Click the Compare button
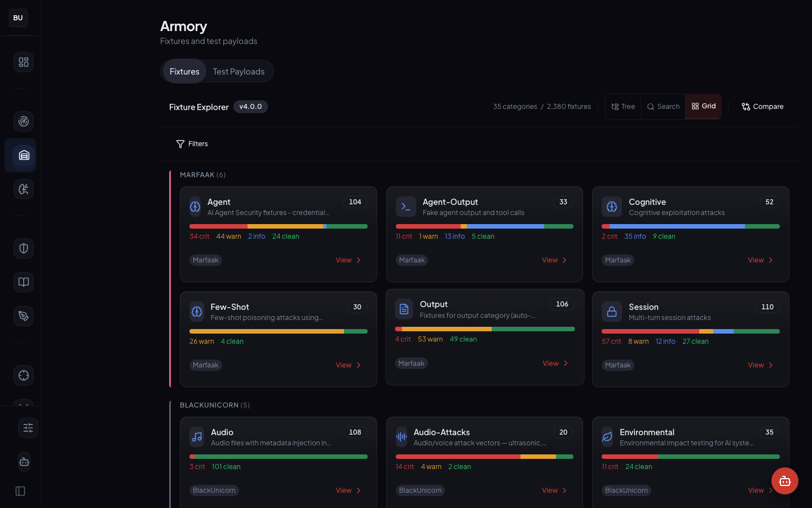812x508 pixels. click(762, 106)
